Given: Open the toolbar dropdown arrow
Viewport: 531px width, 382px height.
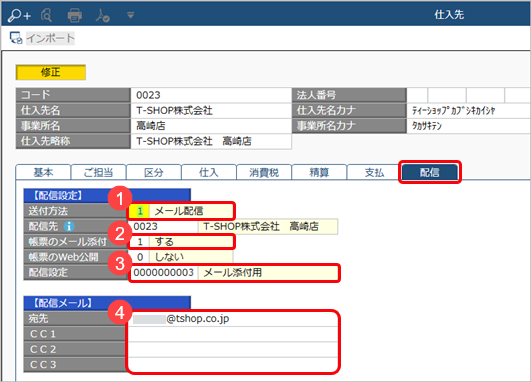Looking at the screenshot, I should (130, 15).
